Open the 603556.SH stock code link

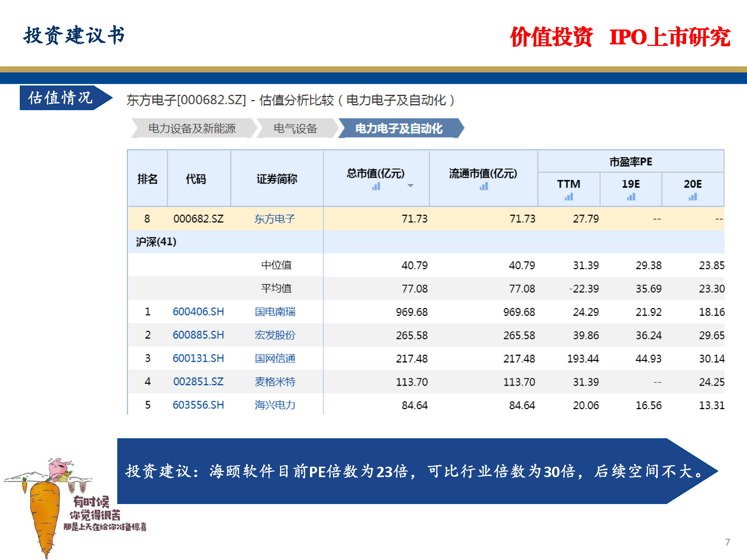tap(198, 405)
